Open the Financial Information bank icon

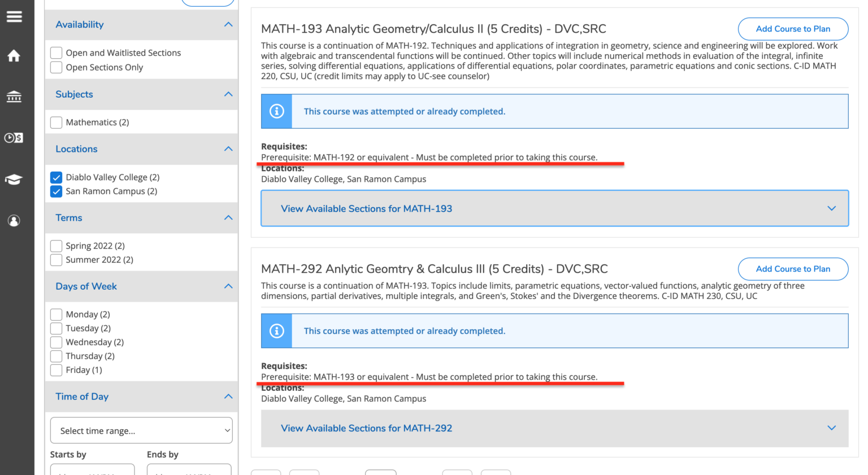tap(14, 97)
